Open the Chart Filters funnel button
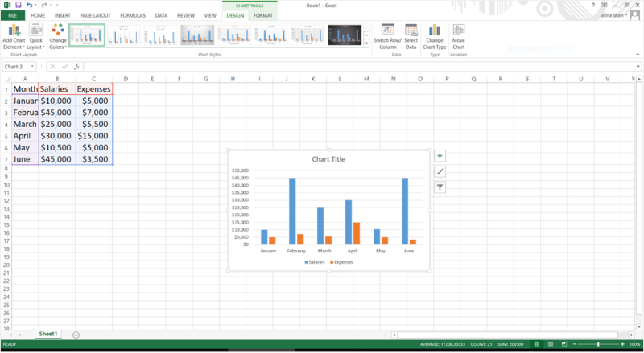644x353 pixels. point(440,187)
